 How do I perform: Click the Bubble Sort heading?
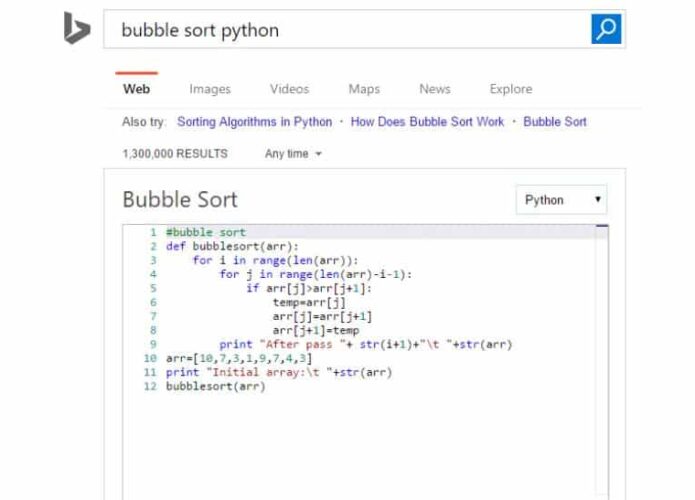coord(180,199)
